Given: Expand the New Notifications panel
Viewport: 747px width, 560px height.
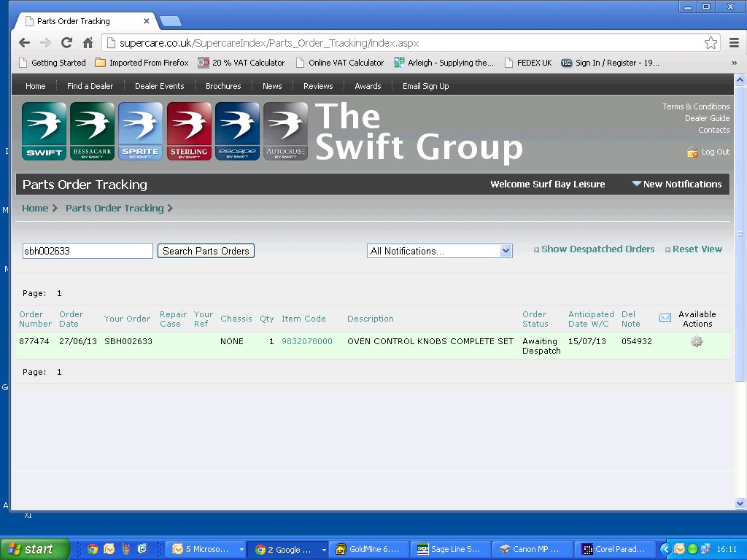Looking at the screenshot, I should point(677,184).
